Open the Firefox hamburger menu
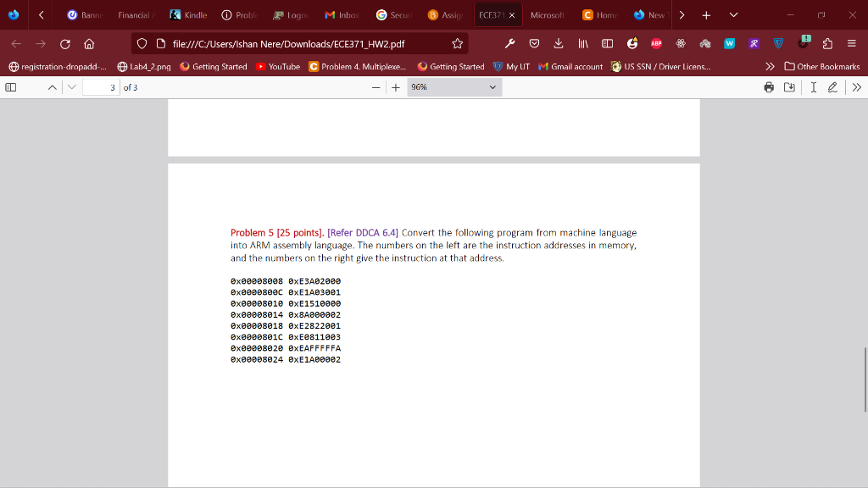The height and width of the screenshot is (488, 868). 851,43
